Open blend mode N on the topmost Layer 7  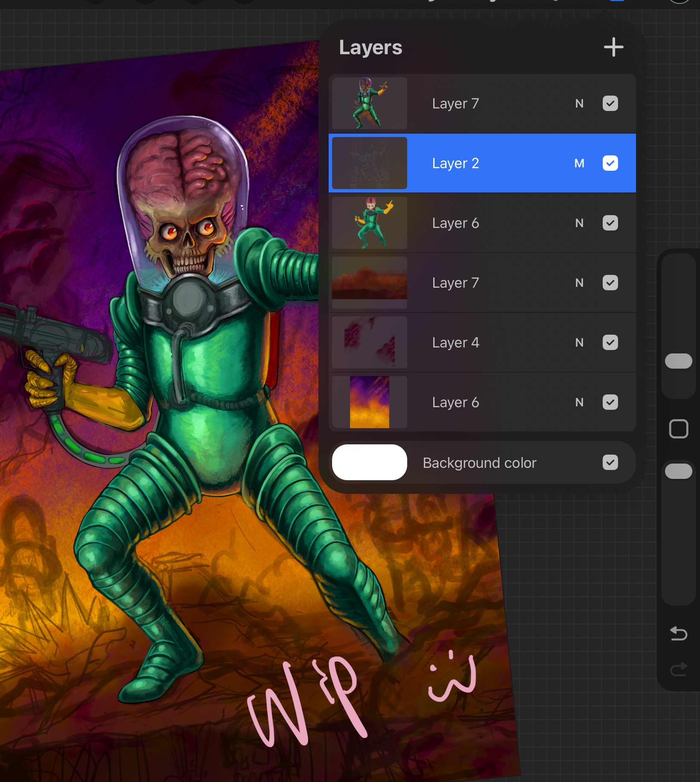pyautogui.click(x=579, y=104)
